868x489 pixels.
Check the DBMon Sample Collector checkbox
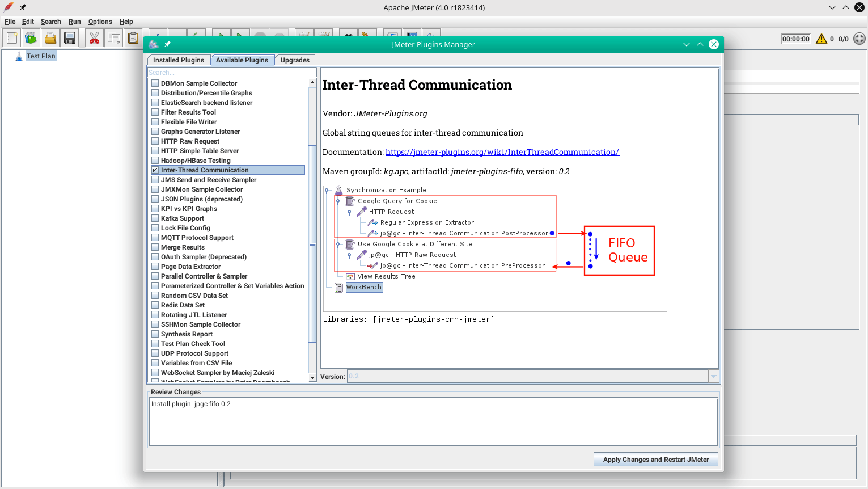click(x=155, y=83)
